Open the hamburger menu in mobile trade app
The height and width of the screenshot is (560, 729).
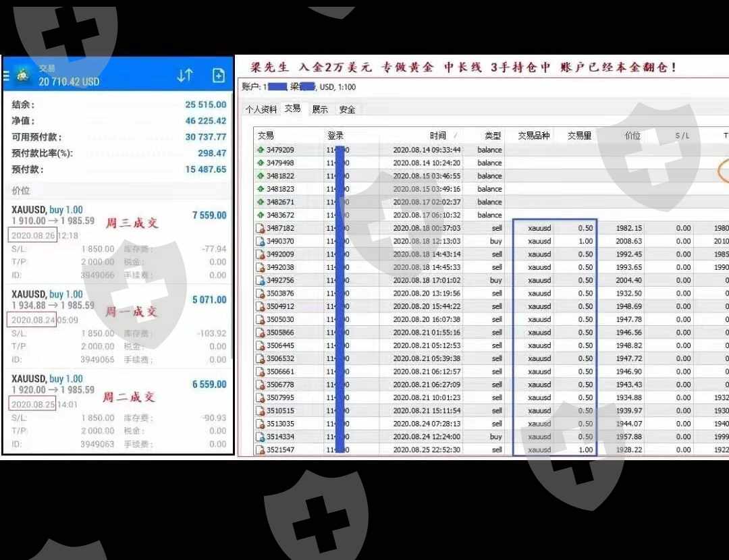click(x=7, y=76)
